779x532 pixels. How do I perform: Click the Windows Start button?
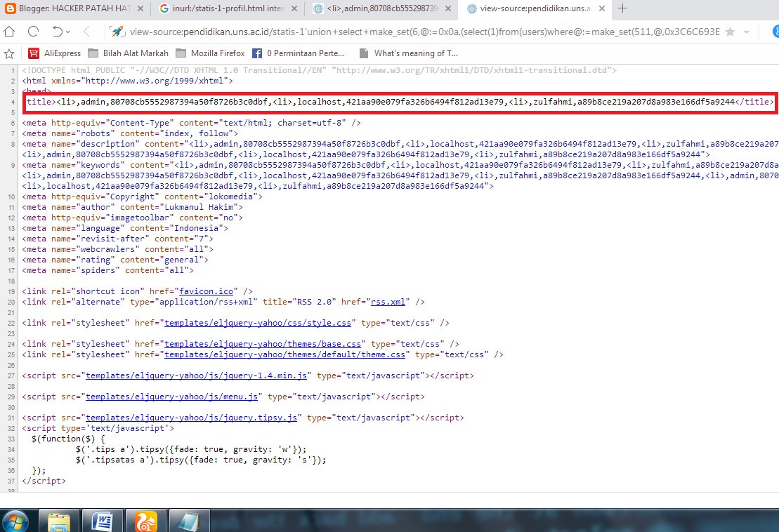point(15,521)
